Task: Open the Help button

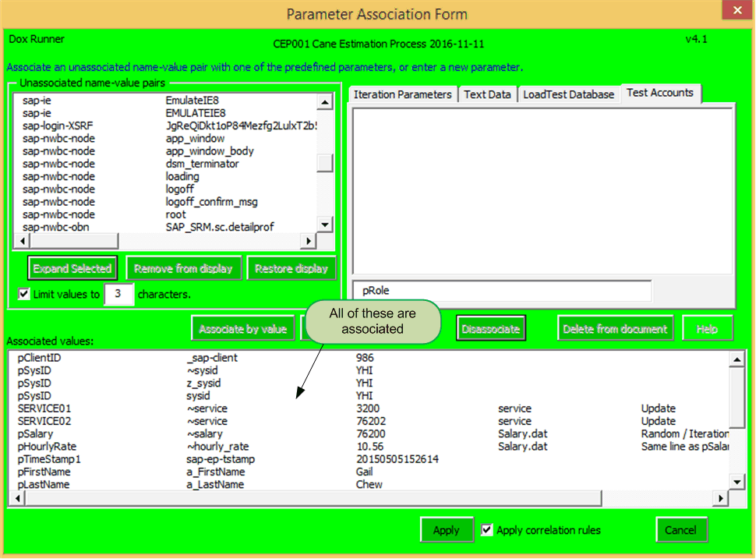Action: click(708, 329)
